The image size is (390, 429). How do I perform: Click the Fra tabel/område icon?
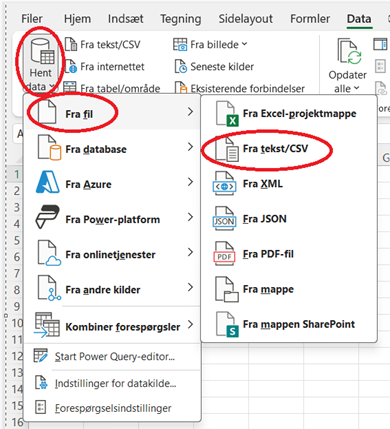[x=70, y=87]
